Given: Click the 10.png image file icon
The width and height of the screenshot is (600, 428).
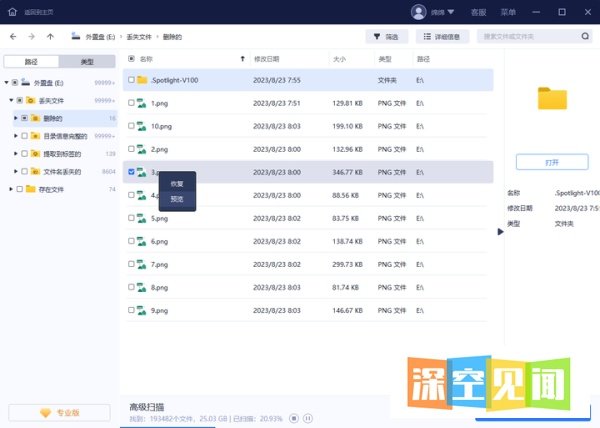Looking at the screenshot, I should tap(142, 126).
